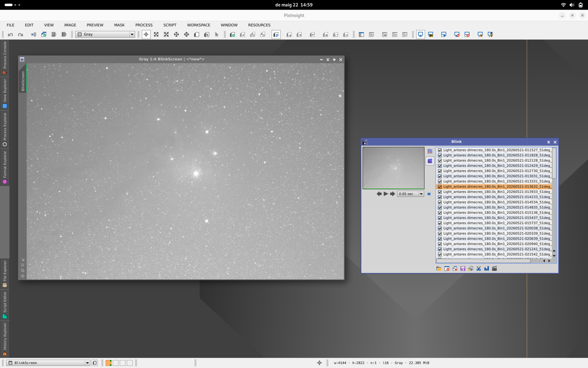
Task: Toggle checkbox for highlighted frame 013632
Action: [440, 187]
